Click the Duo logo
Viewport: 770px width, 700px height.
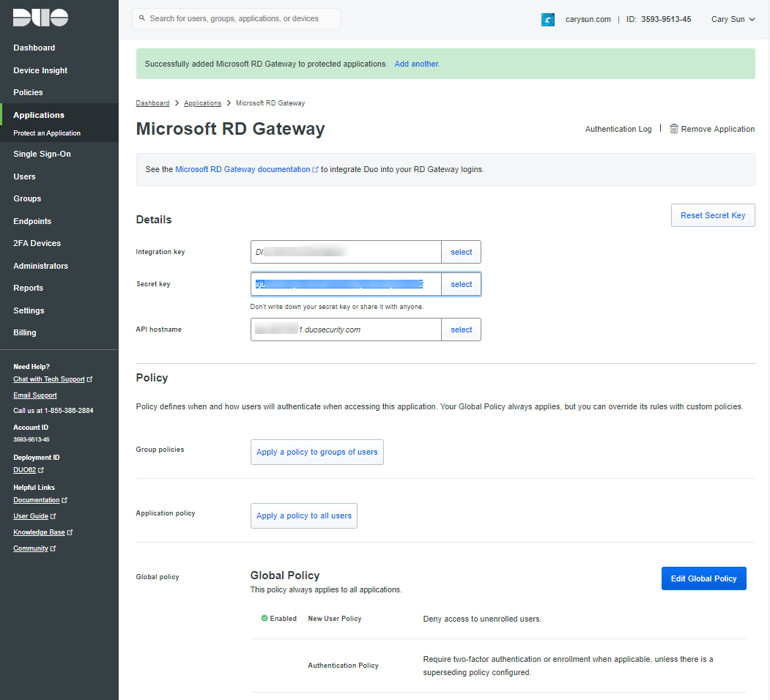(x=41, y=18)
